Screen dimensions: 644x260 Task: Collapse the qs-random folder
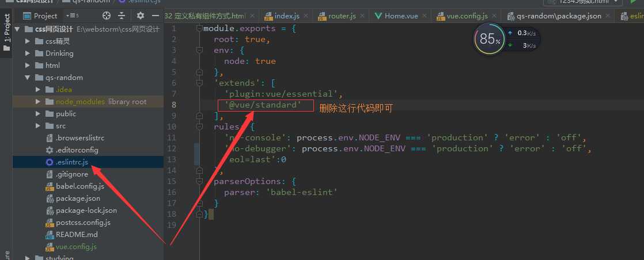point(28,78)
